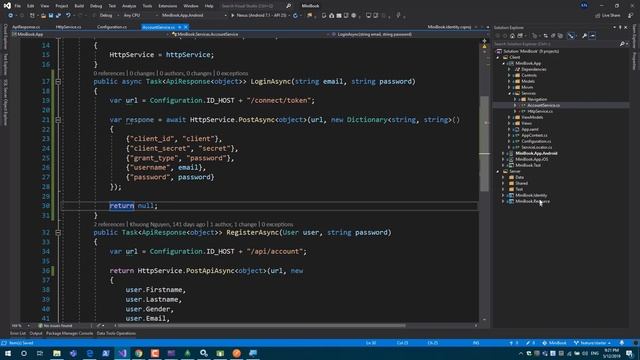The height and width of the screenshot is (360, 640).
Task: Select HttpService.cs in Solution Explorer
Action: 540,111
